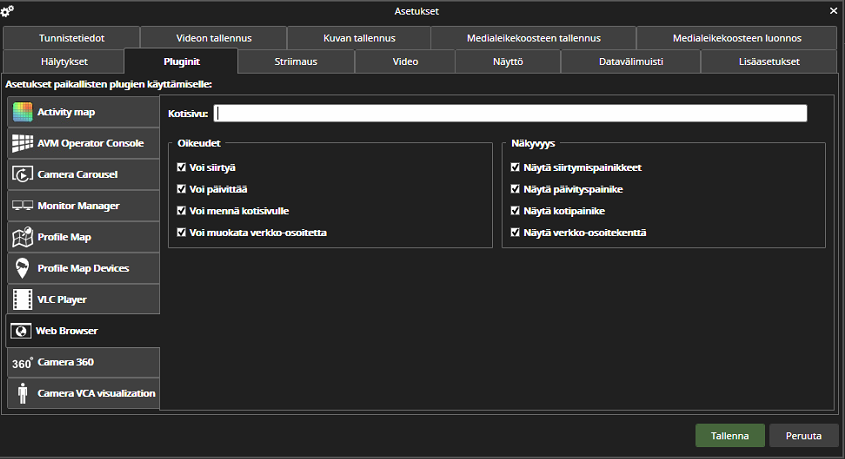Uncheck the Voi siirtyä checkbox
This screenshot has height=459, width=845.
pos(182,168)
